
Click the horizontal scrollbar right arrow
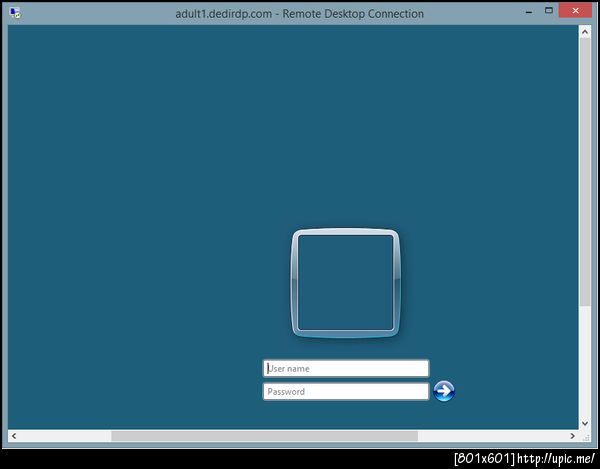(x=572, y=436)
